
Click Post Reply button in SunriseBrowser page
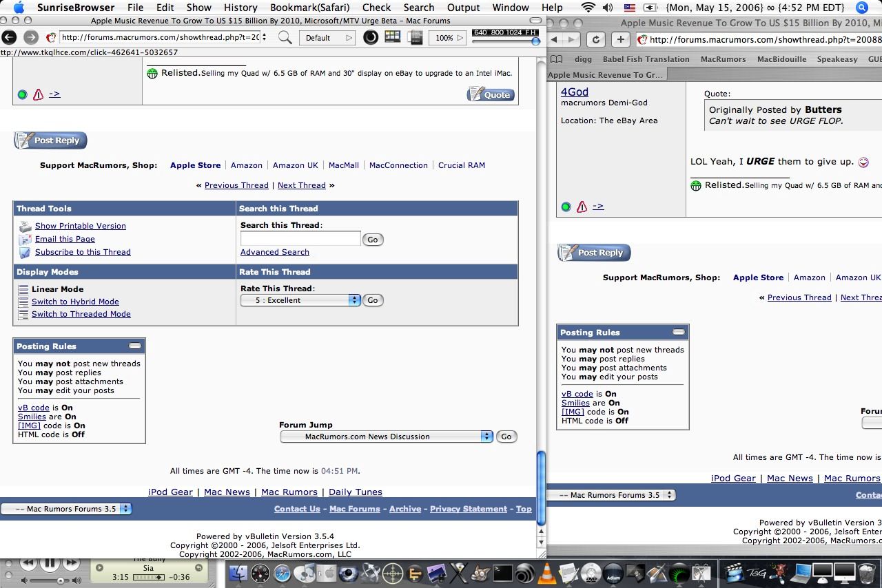click(x=50, y=140)
